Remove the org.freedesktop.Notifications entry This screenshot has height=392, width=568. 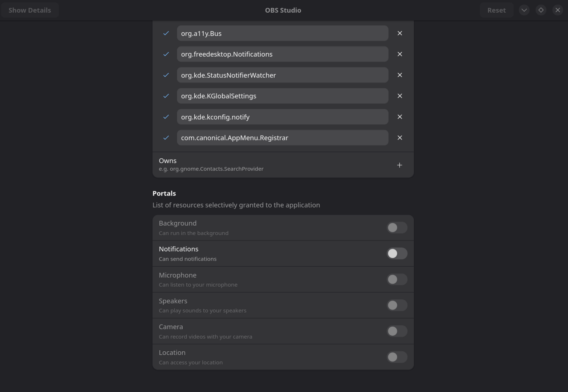point(399,54)
